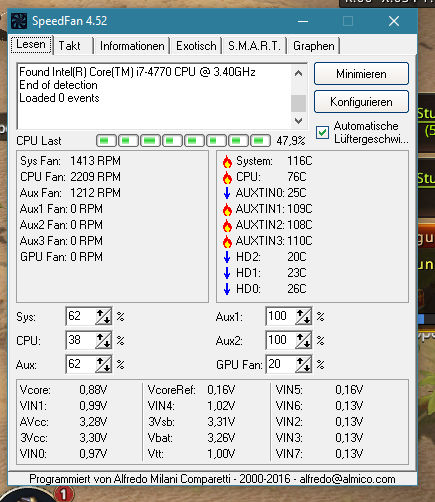The width and height of the screenshot is (435, 502).
Task: Adjust Aux2 fan speed spinner arrows
Action: pyautogui.click(x=303, y=340)
